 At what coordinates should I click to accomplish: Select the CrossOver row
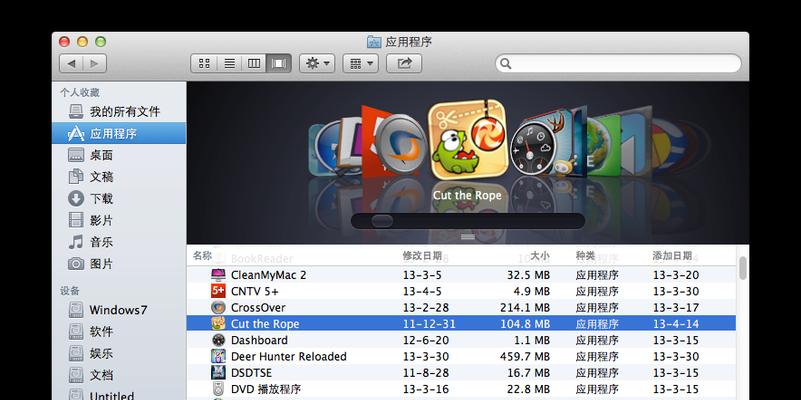(x=461, y=308)
